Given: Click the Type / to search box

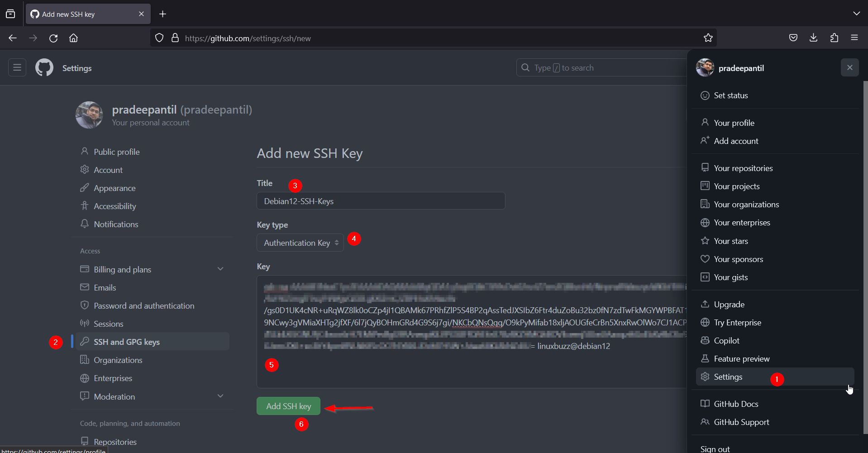Looking at the screenshot, I should pyautogui.click(x=601, y=67).
